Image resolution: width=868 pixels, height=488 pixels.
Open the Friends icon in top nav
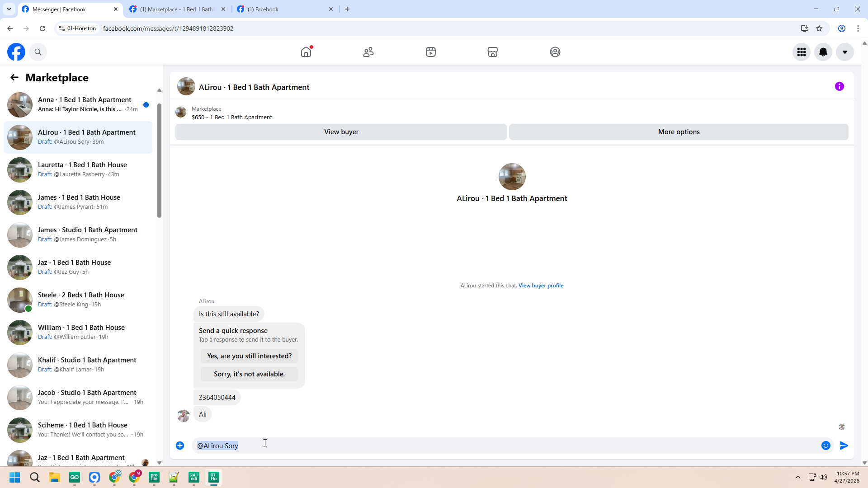coord(368,52)
